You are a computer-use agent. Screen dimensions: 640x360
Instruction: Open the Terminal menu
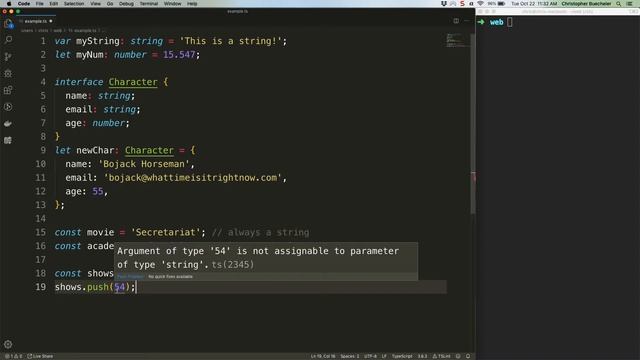click(149, 4)
